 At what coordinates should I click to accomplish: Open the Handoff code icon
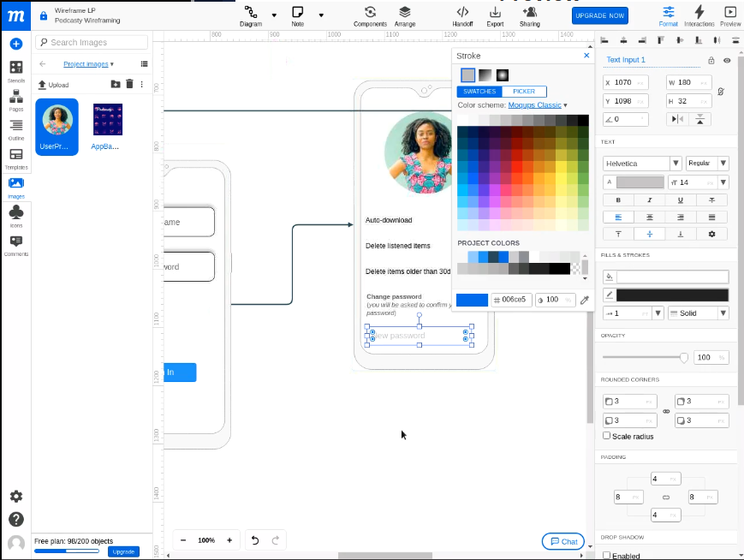(462, 16)
